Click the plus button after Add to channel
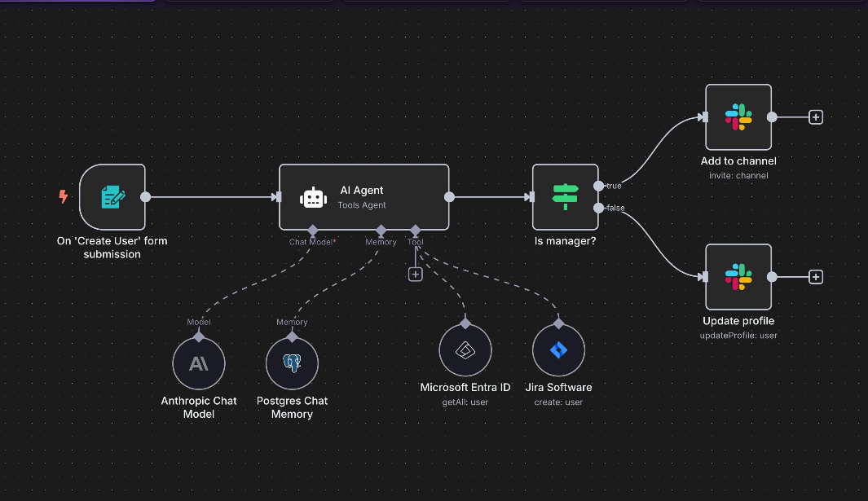Screen dimensions: 868x501 point(816,116)
